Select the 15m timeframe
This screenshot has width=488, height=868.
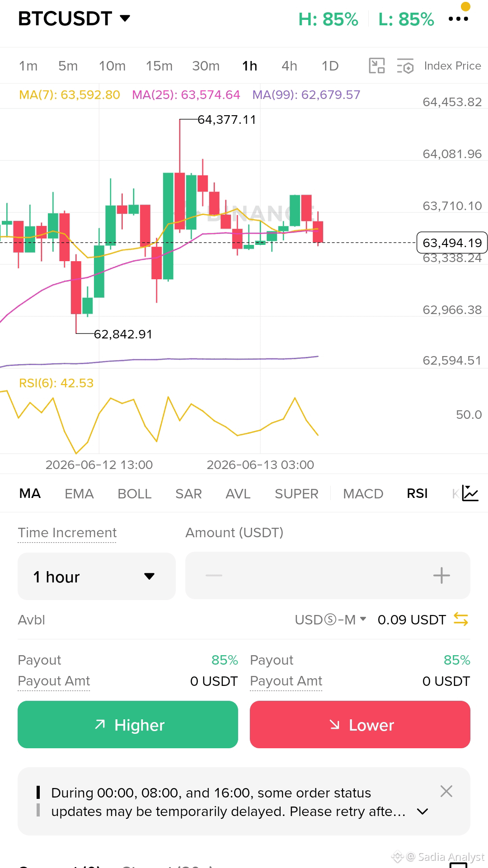point(159,66)
